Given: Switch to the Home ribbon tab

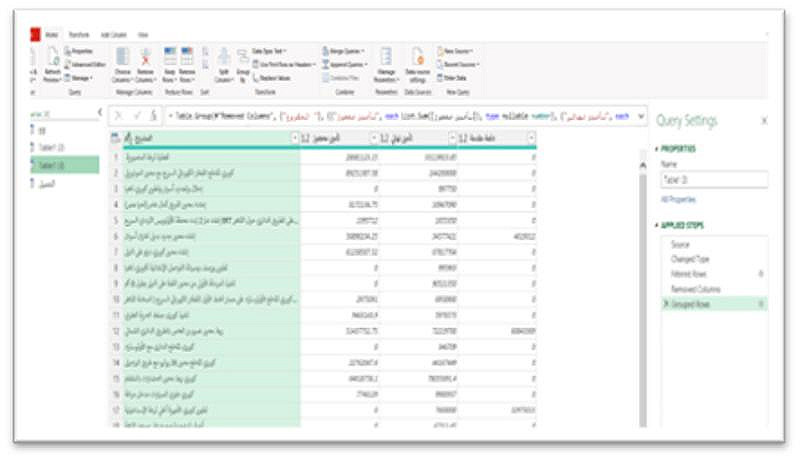Looking at the screenshot, I should (52, 35).
